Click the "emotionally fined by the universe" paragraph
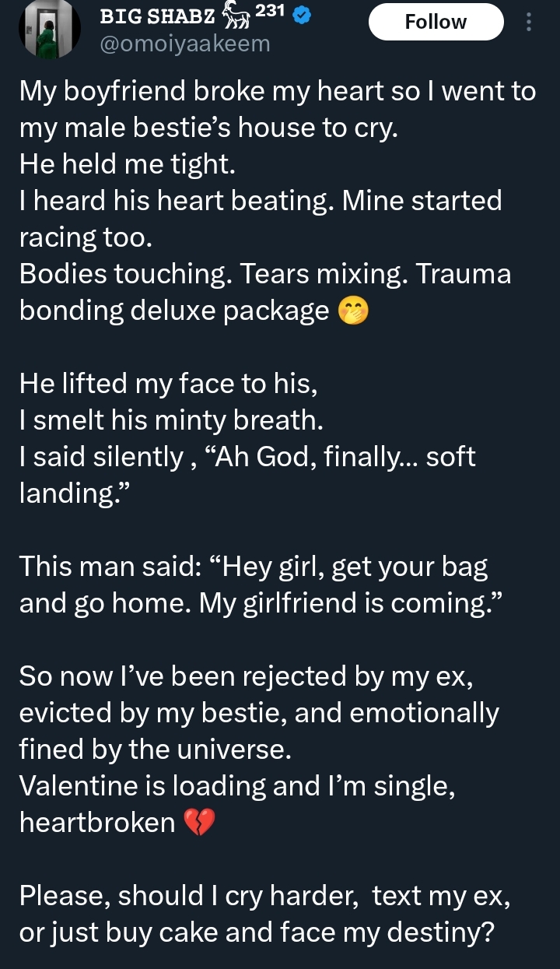Image resolution: width=560 pixels, height=969 pixels. (257, 713)
